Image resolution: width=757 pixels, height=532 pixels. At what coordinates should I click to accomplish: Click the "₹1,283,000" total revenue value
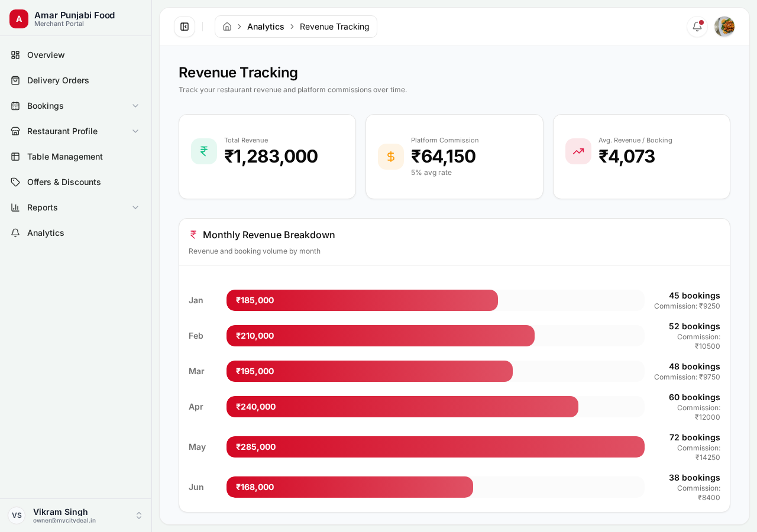pyautogui.click(x=271, y=156)
